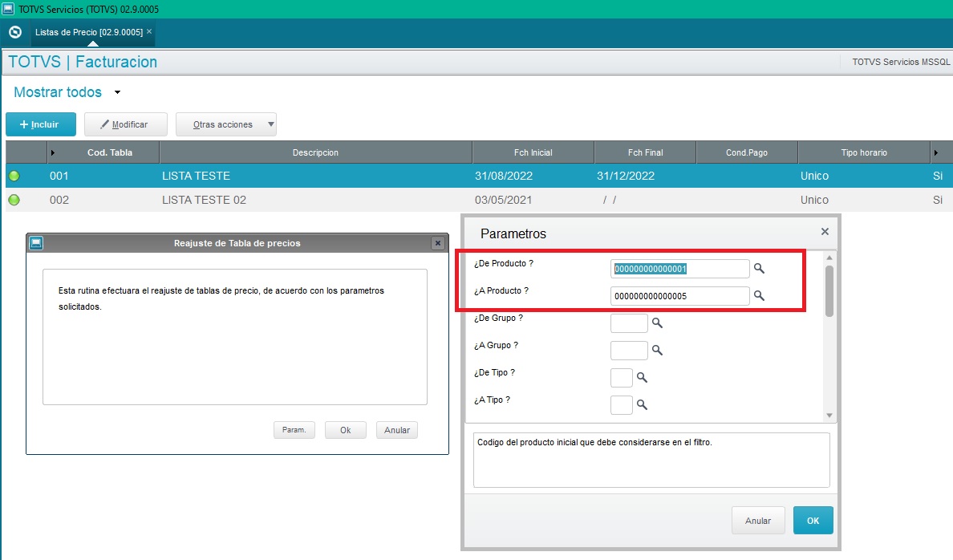Confirm parameters with the blue OK button
The width and height of the screenshot is (953, 560).
(813, 520)
